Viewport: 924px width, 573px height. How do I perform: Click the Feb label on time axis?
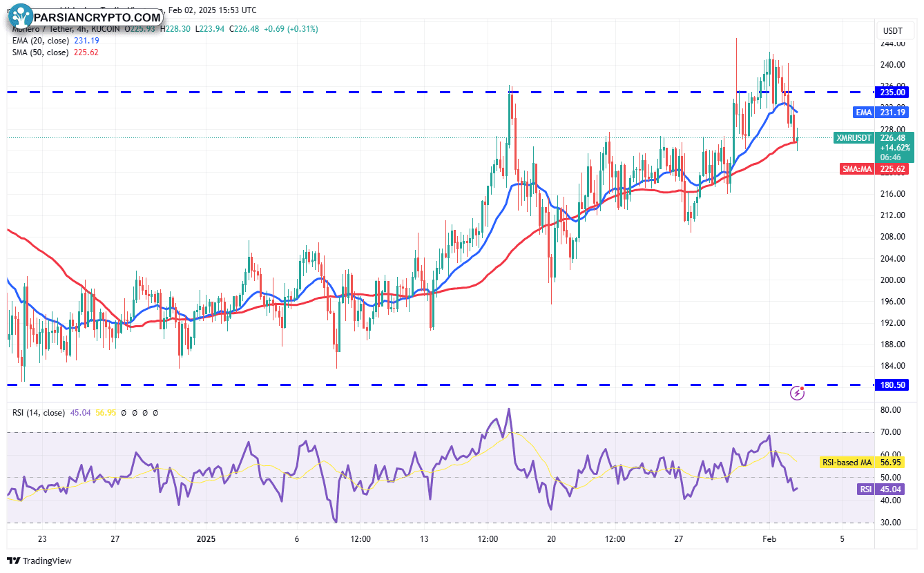(769, 539)
